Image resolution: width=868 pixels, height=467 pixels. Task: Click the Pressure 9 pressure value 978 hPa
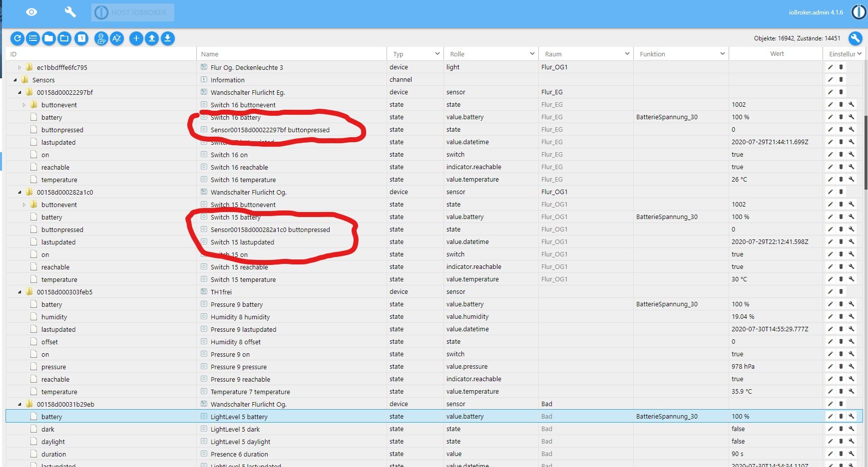point(743,367)
